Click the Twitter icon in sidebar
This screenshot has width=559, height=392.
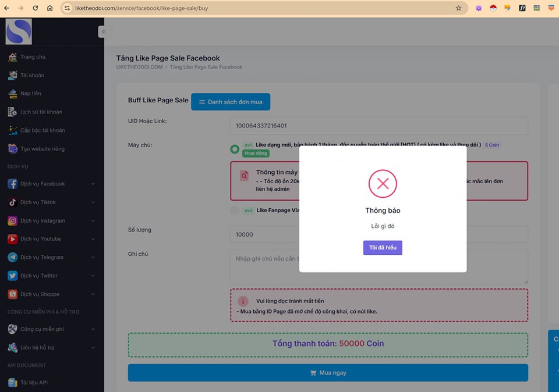coord(12,276)
